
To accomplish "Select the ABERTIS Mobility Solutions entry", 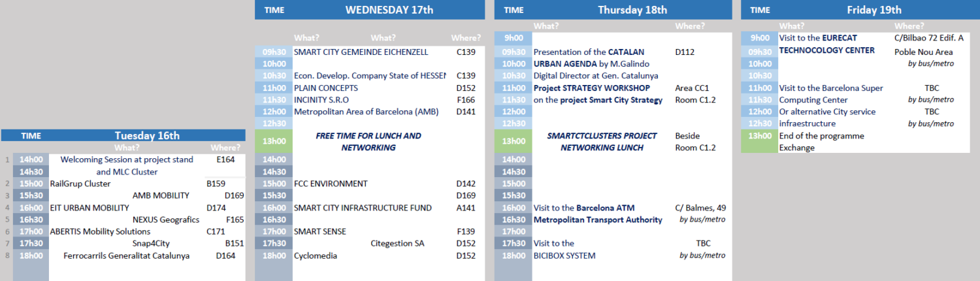I will [x=100, y=231].
